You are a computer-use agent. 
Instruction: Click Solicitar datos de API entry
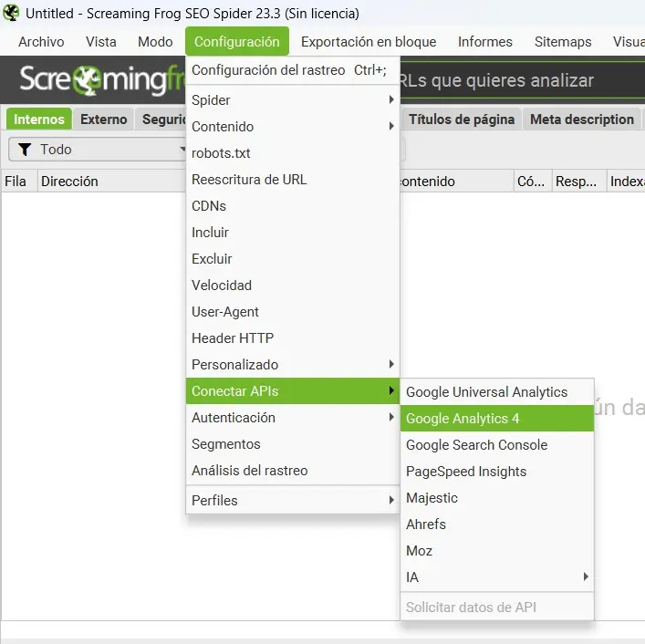(497, 607)
